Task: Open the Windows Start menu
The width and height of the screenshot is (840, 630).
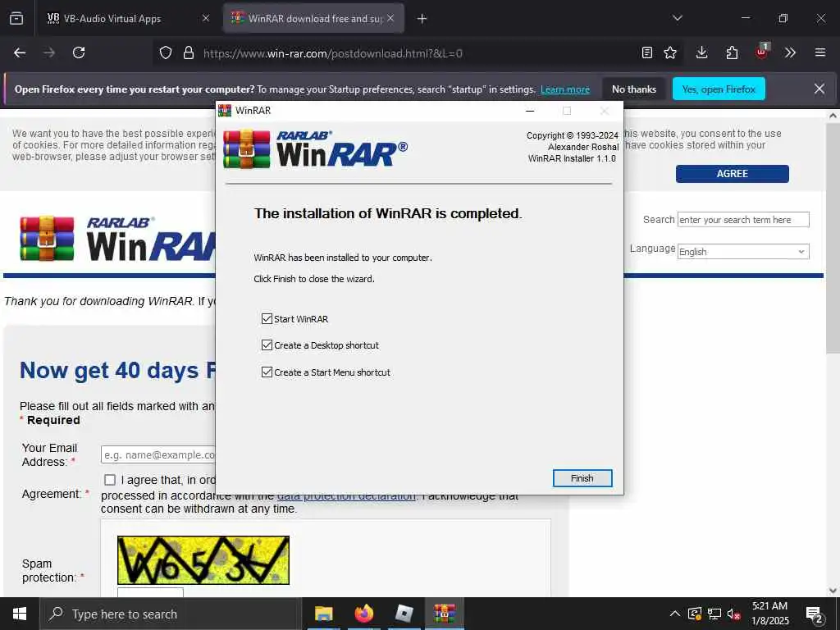Action: coord(20,614)
